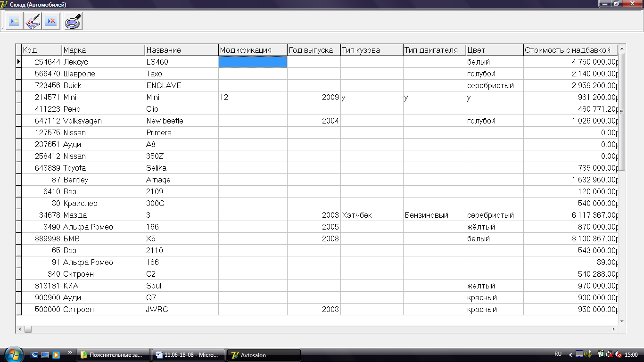Click the Код column header

click(x=42, y=50)
